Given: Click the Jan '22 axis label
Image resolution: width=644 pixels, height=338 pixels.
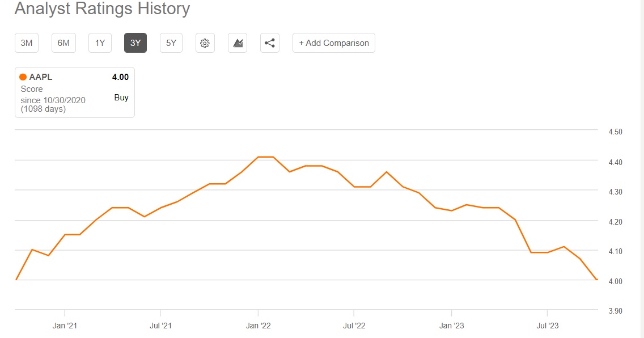Looking at the screenshot, I should click(x=258, y=326).
